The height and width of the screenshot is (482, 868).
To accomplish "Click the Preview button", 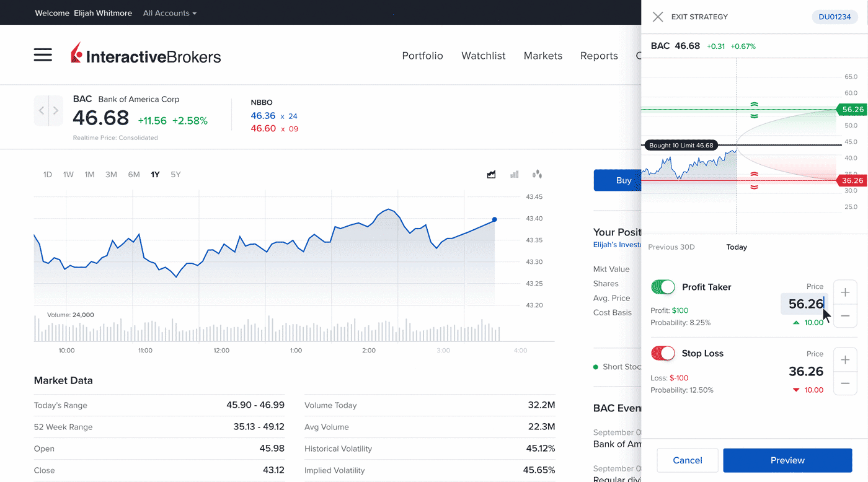I will pos(787,460).
